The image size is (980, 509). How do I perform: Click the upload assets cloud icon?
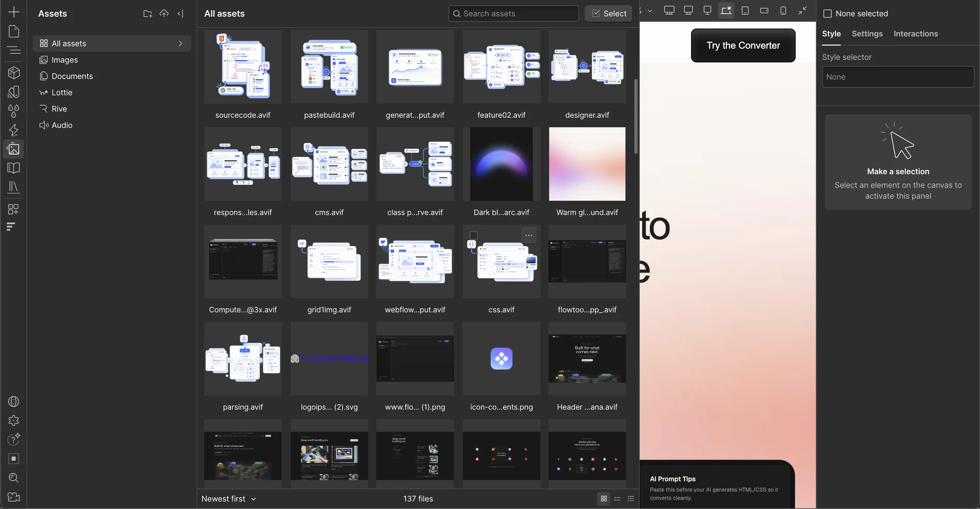tap(164, 13)
